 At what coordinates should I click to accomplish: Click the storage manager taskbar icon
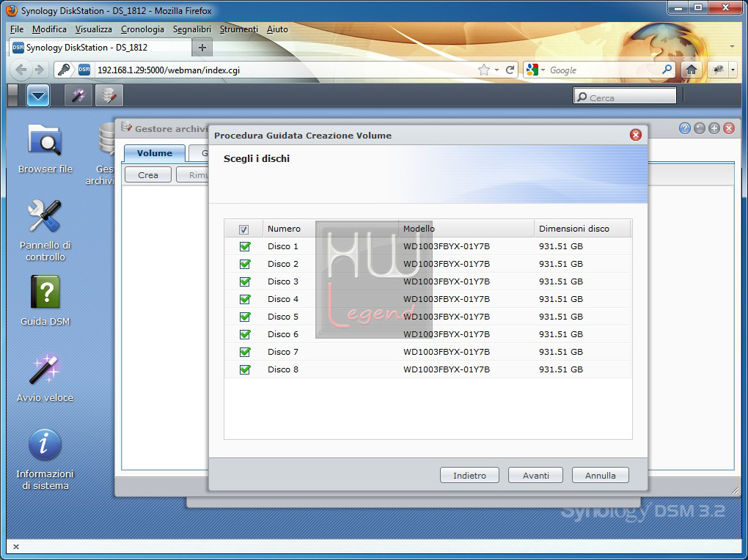[109, 96]
